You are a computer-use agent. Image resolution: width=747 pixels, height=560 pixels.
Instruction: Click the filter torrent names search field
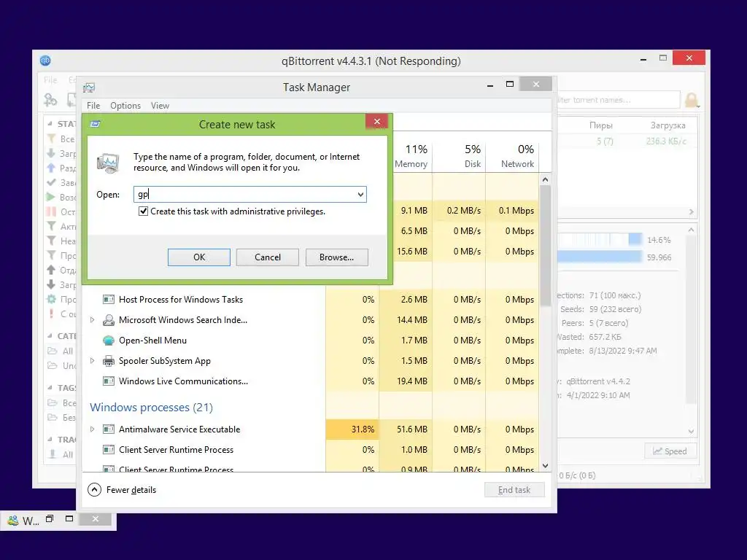coord(618,100)
